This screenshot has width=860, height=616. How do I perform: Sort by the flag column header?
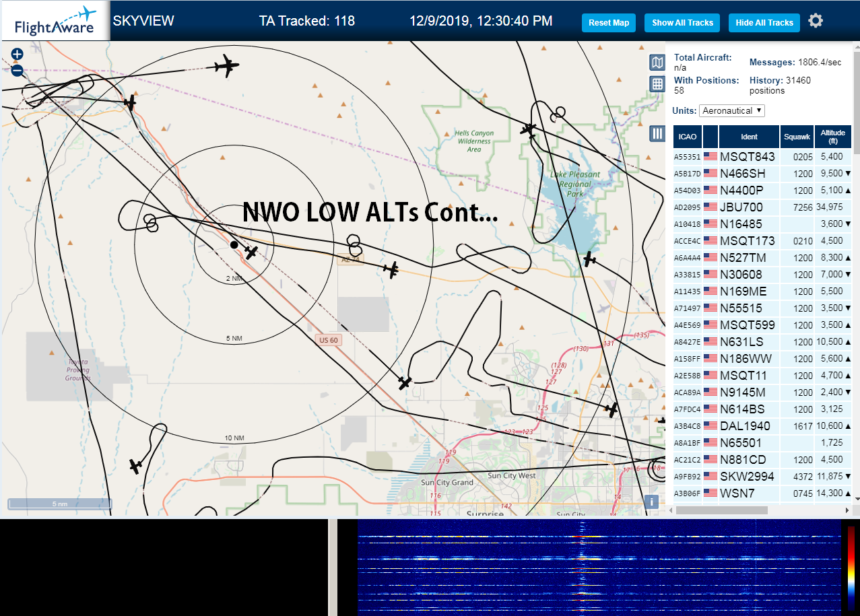(x=710, y=137)
